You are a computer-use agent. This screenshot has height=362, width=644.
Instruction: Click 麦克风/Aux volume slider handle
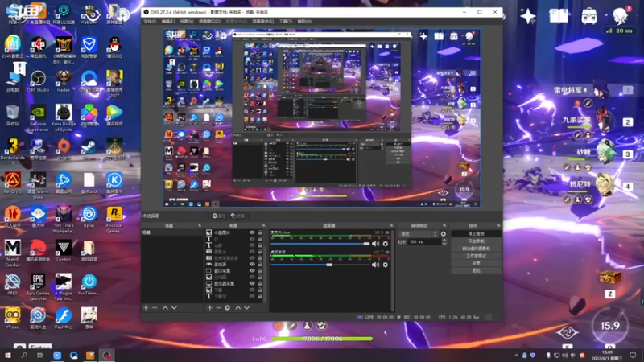tap(366, 244)
